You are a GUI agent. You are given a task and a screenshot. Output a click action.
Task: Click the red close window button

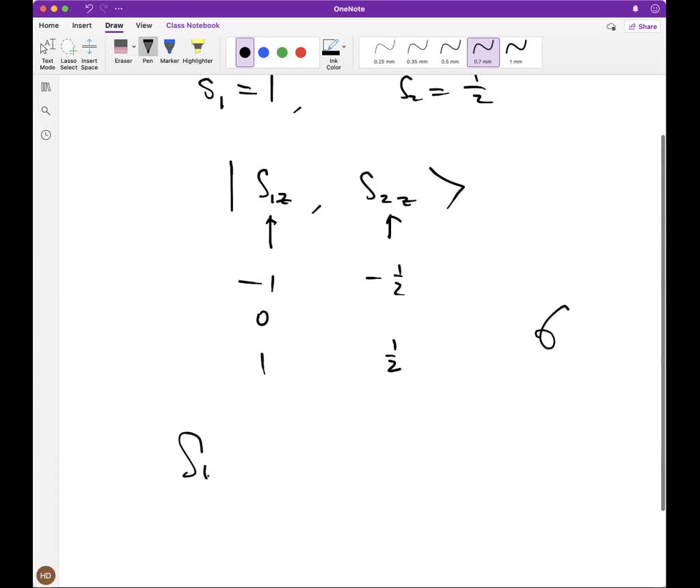click(43, 8)
